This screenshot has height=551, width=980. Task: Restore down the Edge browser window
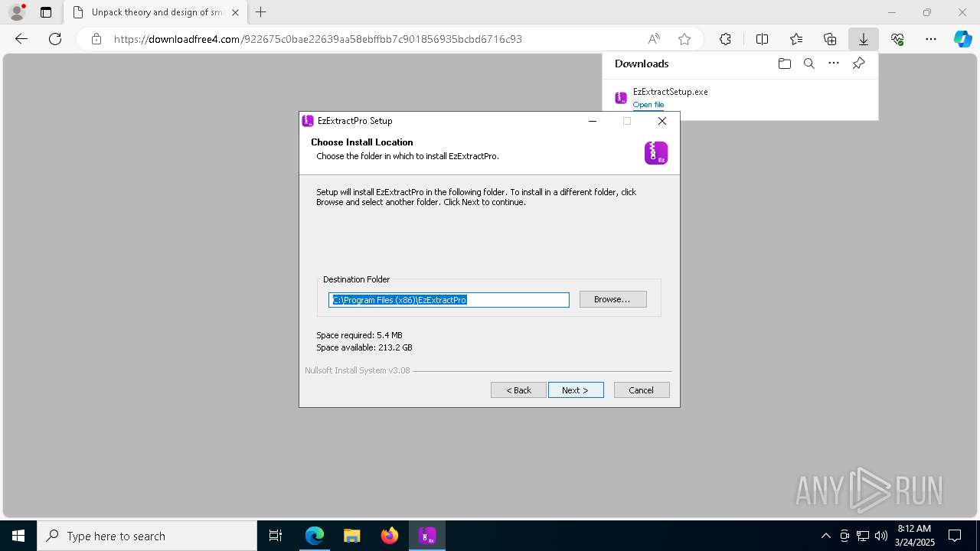927,12
